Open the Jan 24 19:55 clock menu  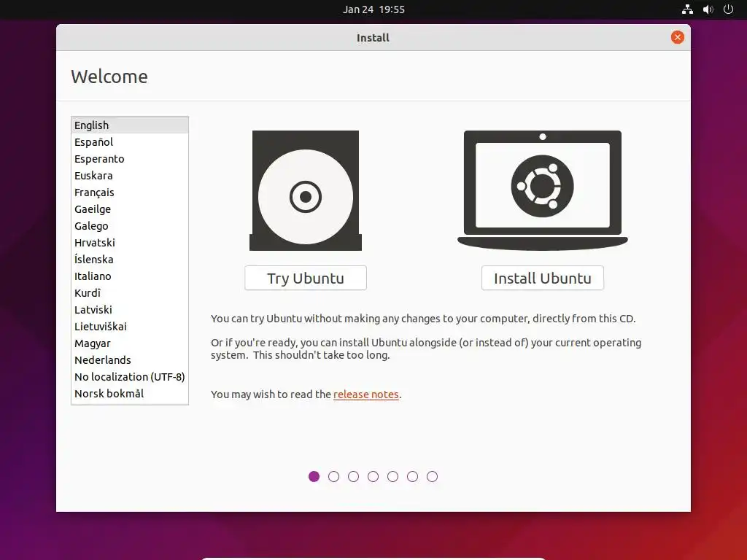coord(373,9)
